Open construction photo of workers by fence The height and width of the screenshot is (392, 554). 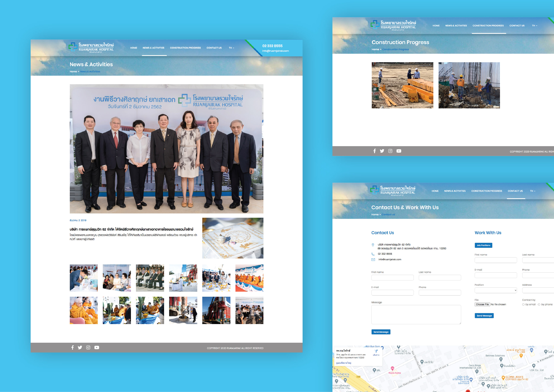pos(469,85)
